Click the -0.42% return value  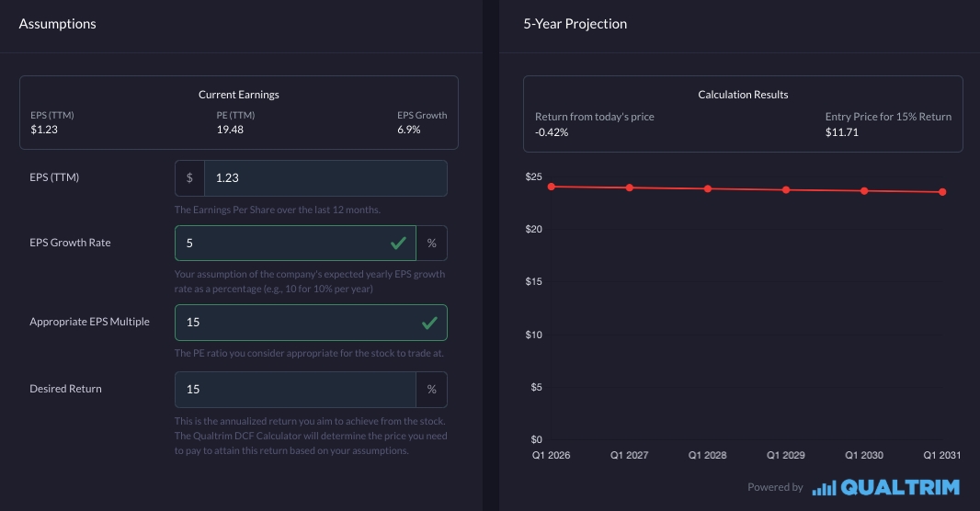coord(552,132)
